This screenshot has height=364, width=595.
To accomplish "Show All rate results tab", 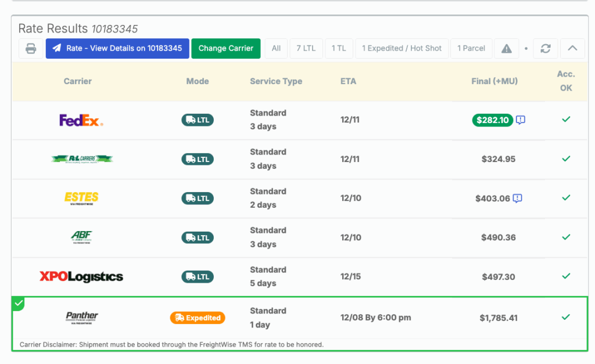I will 276,49.
